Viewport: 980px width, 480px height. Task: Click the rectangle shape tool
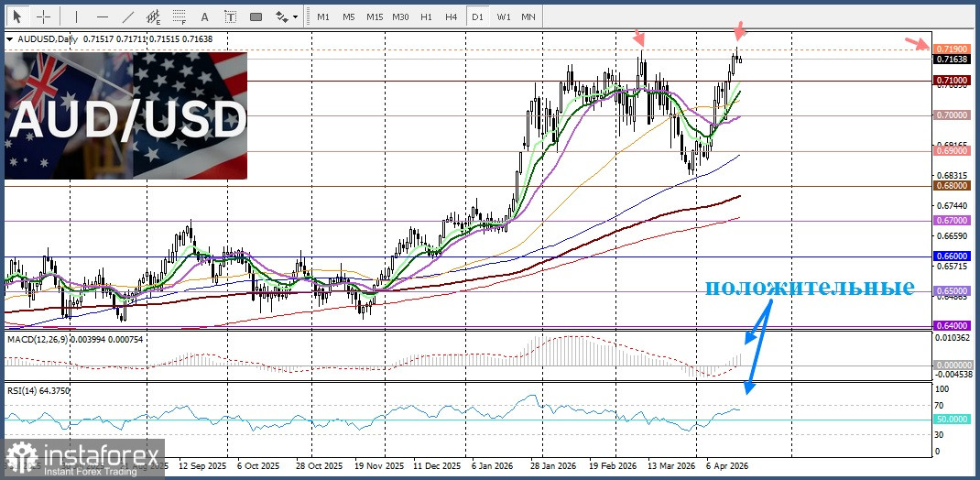tap(256, 16)
